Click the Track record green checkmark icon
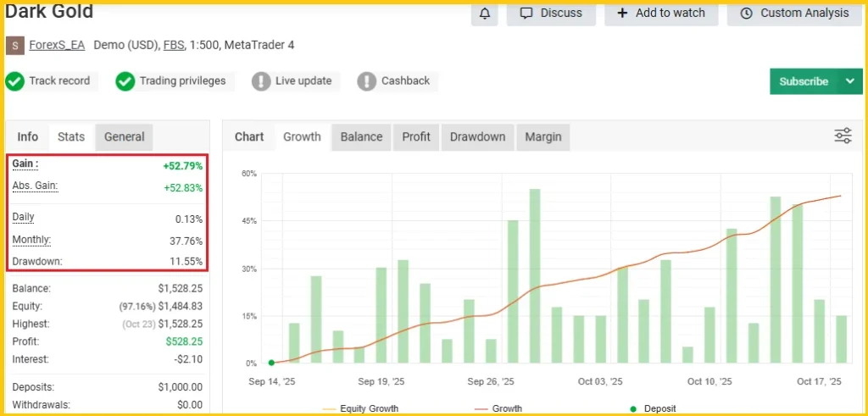 click(14, 81)
